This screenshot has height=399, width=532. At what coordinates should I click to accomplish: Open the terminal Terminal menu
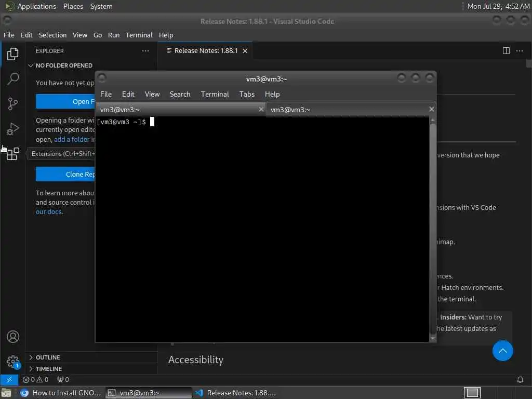[215, 95]
